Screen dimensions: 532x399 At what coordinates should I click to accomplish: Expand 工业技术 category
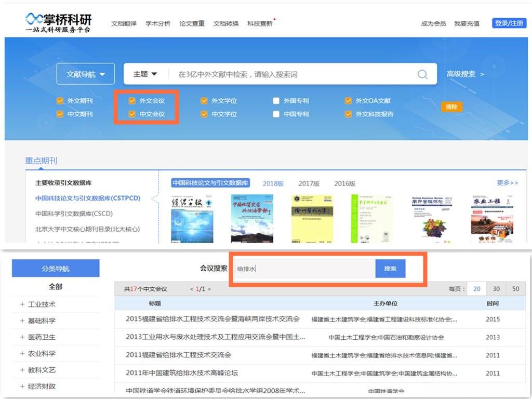22,304
